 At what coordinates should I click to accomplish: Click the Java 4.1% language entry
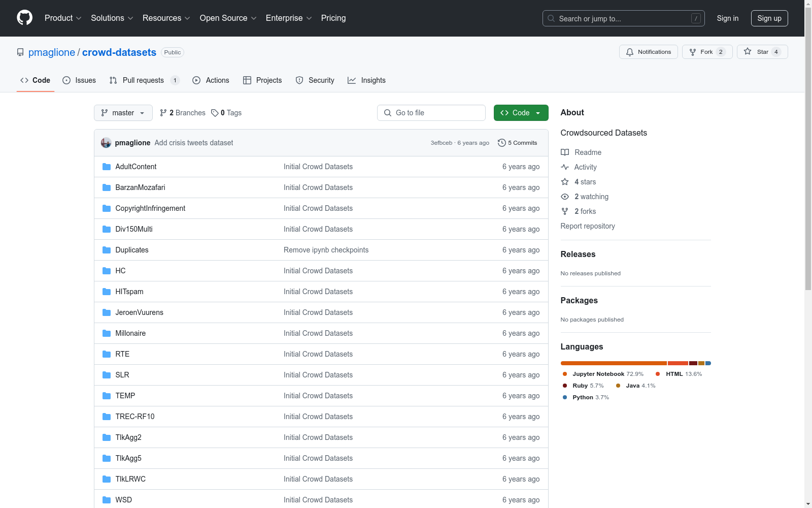click(x=635, y=386)
